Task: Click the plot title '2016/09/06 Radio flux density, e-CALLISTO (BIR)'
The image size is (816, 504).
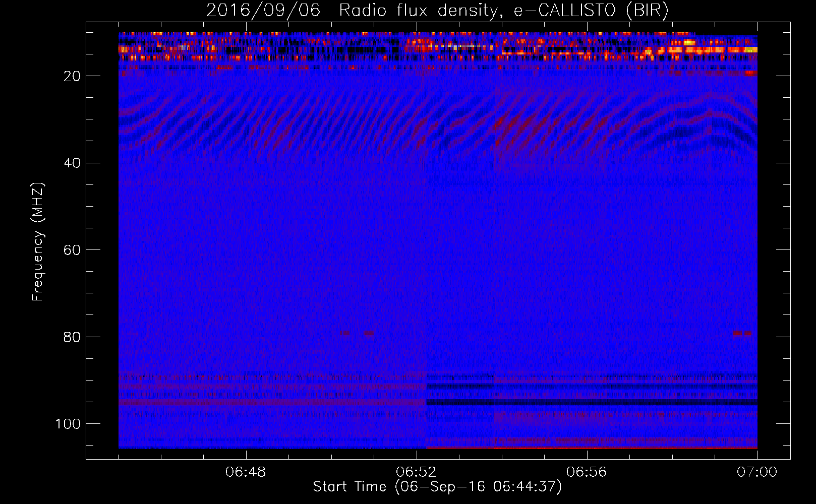Action: 437,11
